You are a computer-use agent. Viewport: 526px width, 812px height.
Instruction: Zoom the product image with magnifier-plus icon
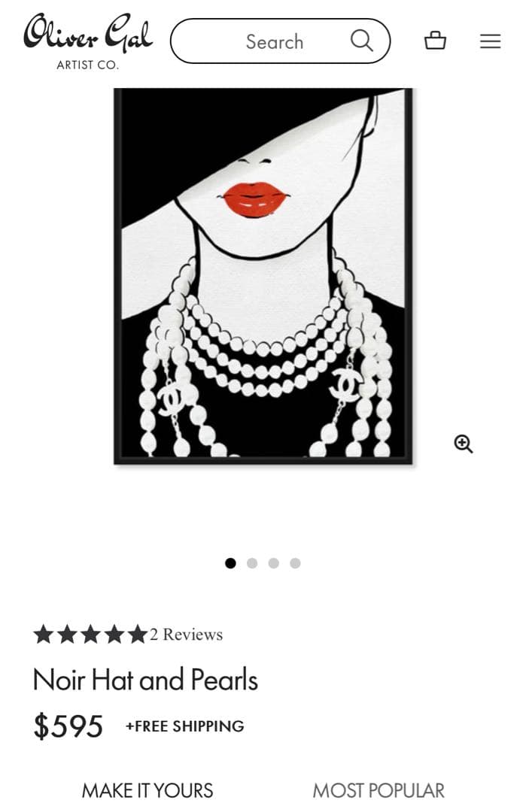coord(464,444)
